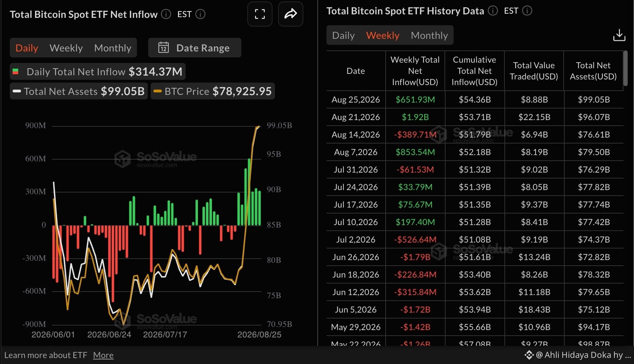Image resolution: width=634 pixels, height=364 pixels.
Task: Click -$389.71M inflow for Aug 14
Action: [x=415, y=134]
